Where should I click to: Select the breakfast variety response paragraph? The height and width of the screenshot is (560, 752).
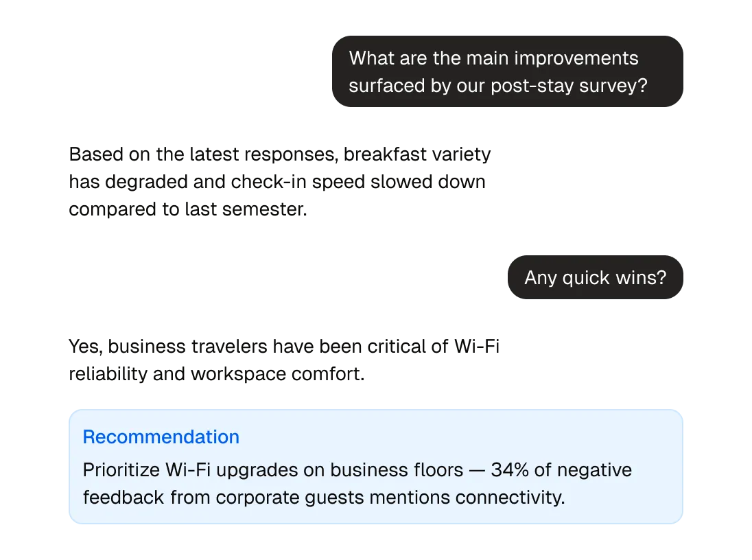[280, 182]
